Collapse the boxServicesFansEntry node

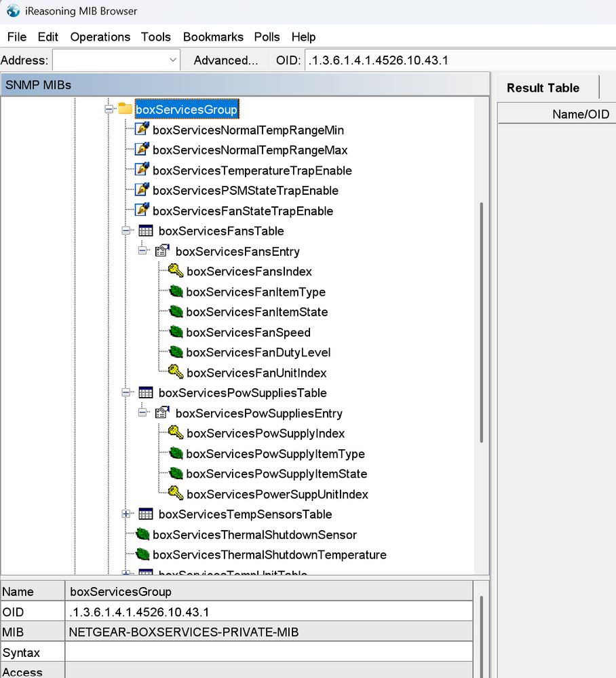(x=142, y=250)
